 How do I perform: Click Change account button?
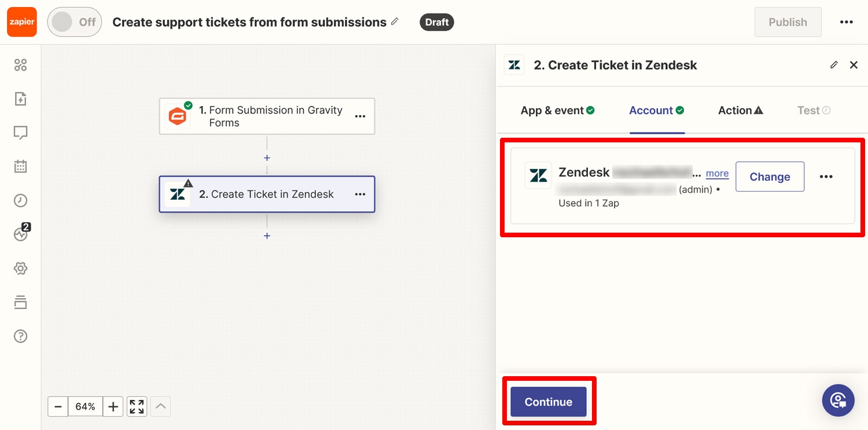coord(770,177)
